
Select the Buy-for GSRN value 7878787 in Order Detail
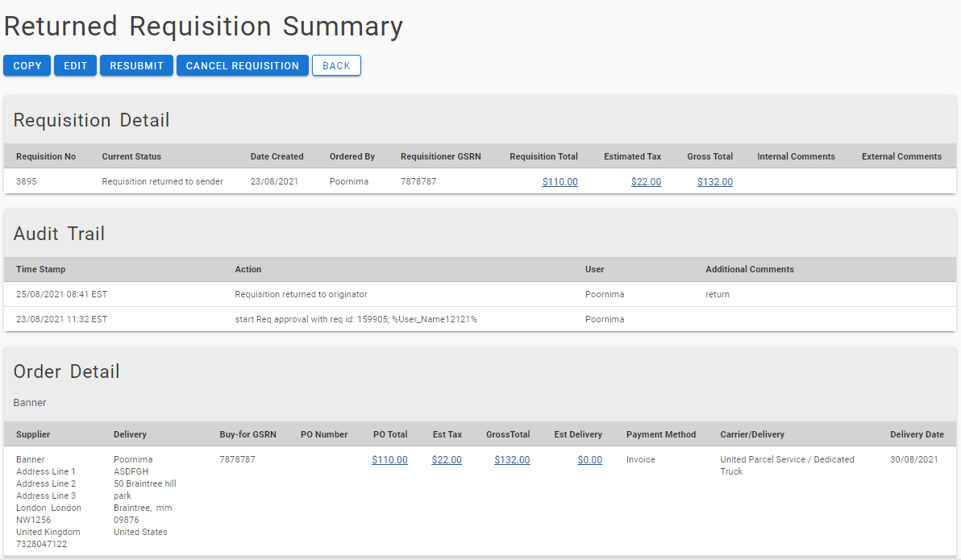click(x=237, y=459)
